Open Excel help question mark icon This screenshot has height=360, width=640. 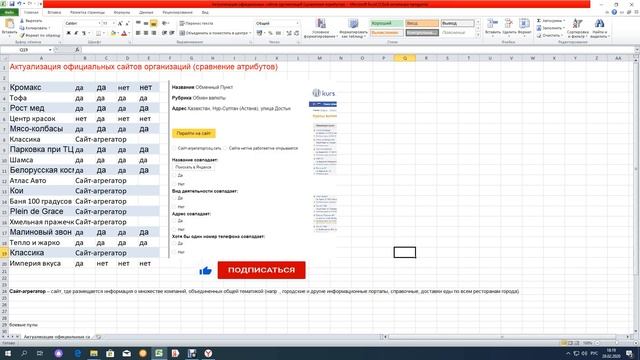click(614, 12)
